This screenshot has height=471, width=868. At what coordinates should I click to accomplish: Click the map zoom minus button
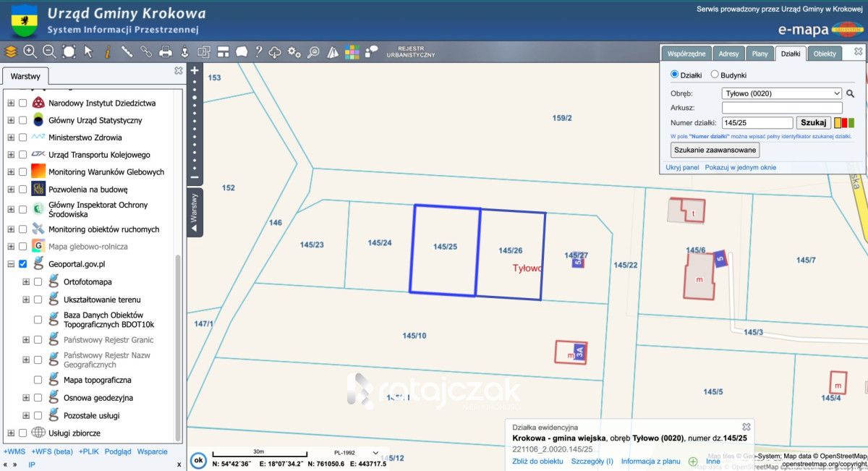(x=195, y=177)
